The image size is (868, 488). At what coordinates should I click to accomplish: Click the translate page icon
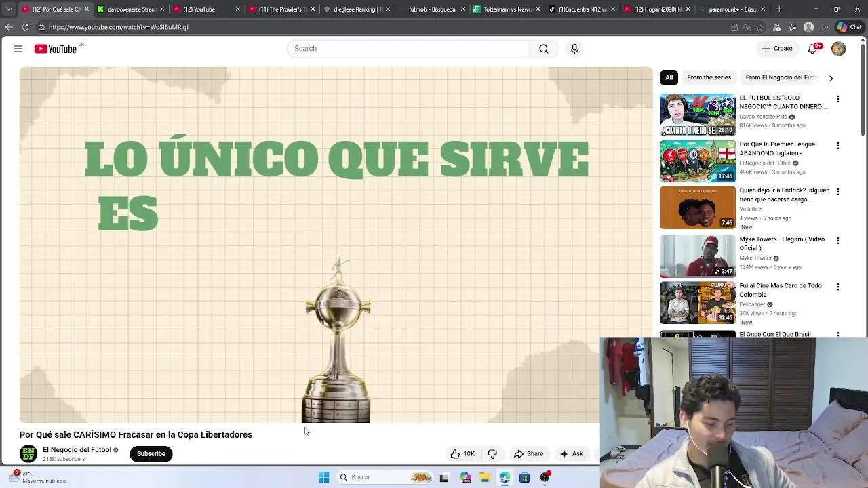[747, 27]
